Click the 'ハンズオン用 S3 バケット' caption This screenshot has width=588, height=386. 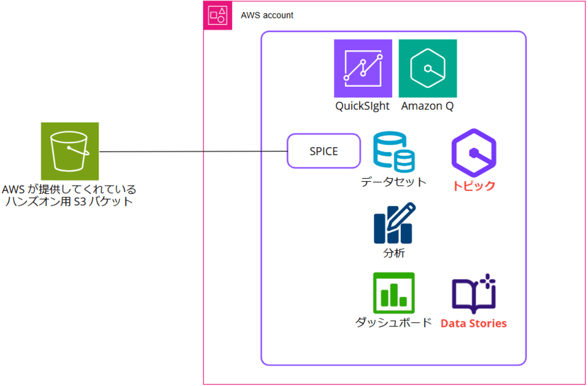pos(69,202)
